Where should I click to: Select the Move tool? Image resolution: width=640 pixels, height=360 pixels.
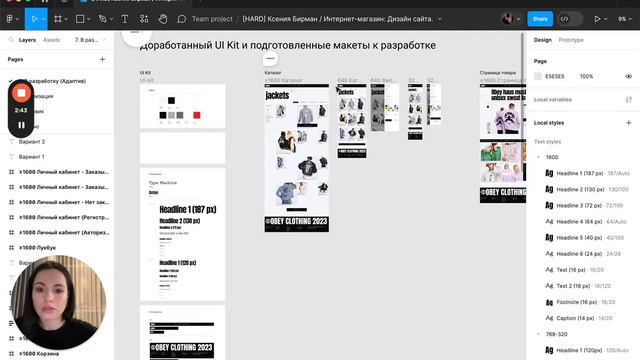[34, 19]
